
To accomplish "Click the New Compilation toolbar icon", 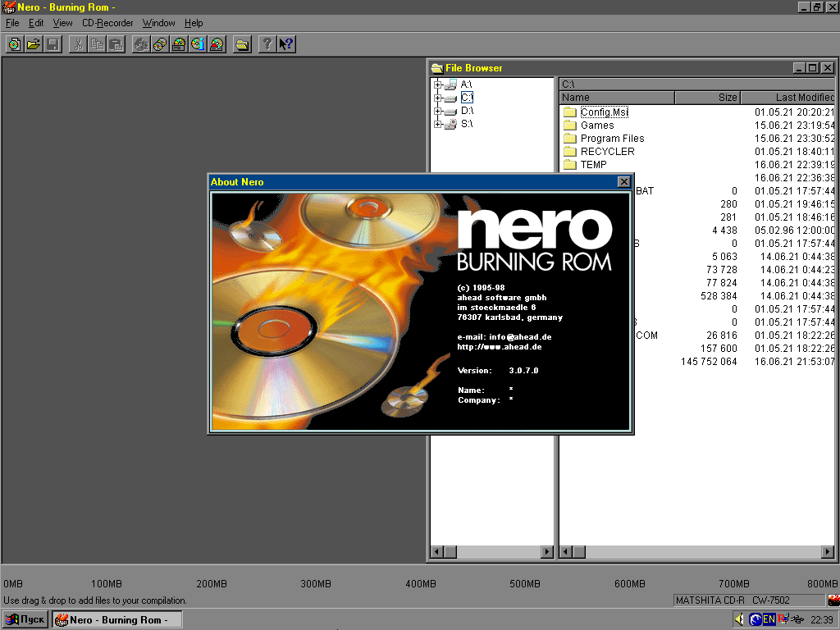I will click(x=15, y=44).
